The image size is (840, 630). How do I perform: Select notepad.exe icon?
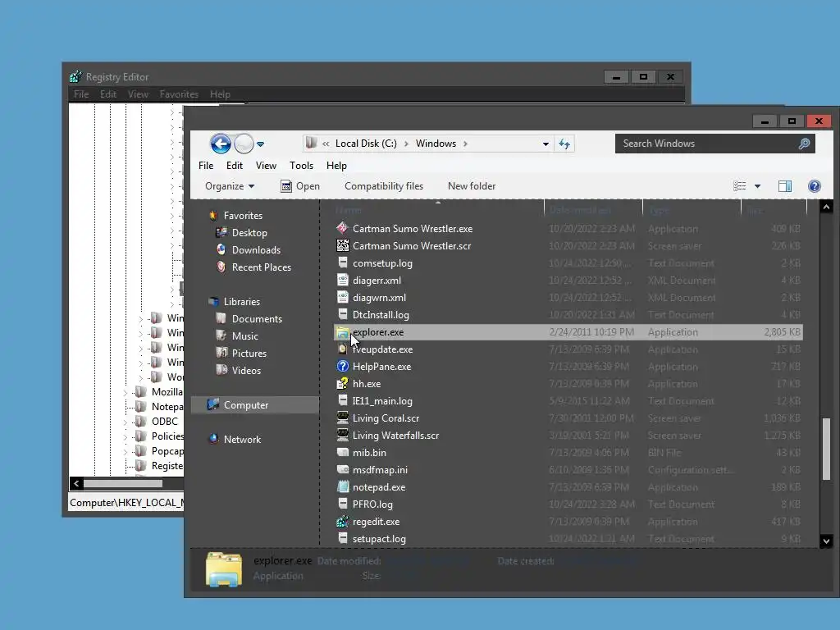coord(342,487)
